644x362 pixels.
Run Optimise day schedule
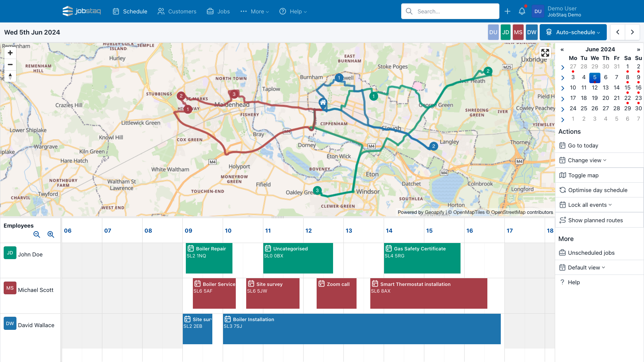pos(597,190)
